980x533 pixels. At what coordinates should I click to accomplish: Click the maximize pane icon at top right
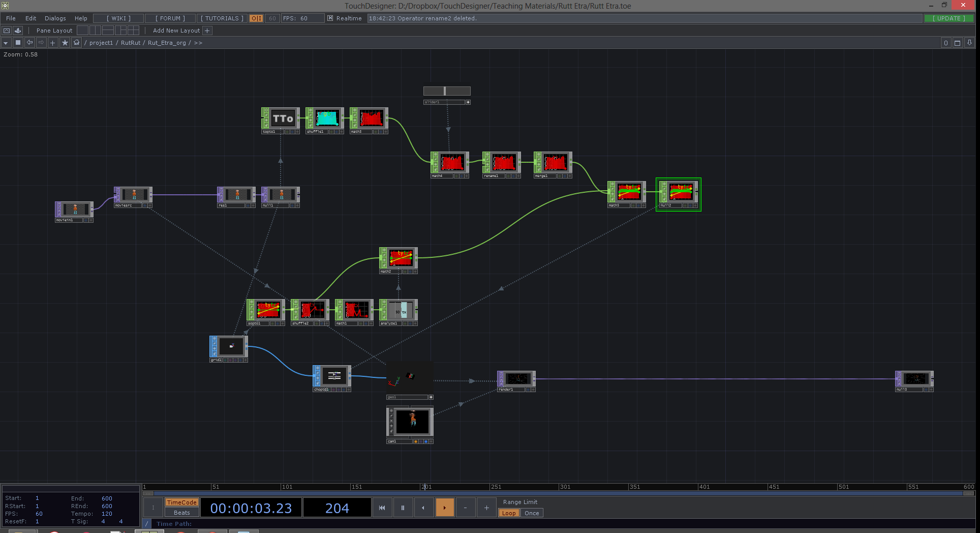957,43
